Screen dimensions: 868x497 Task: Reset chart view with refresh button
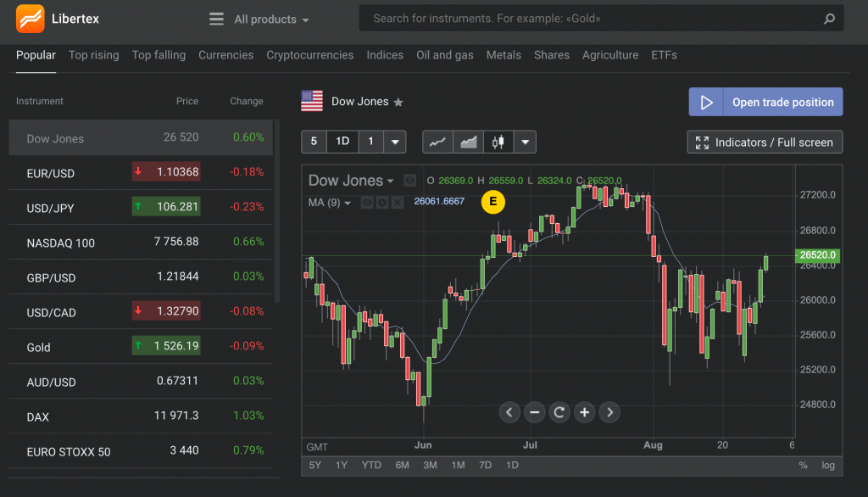pos(559,412)
